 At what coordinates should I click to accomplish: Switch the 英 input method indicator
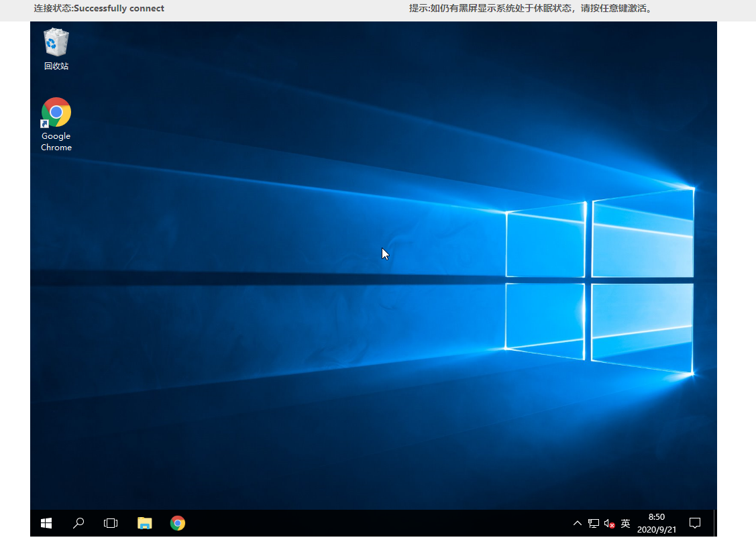click(x=625, y=523)
